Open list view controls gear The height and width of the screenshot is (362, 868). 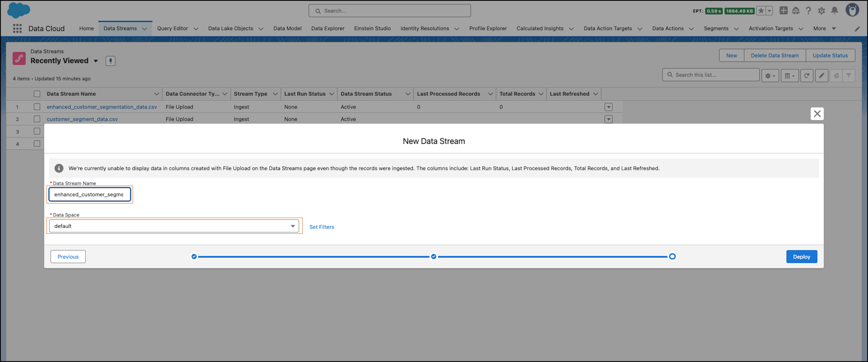(770, 76)
